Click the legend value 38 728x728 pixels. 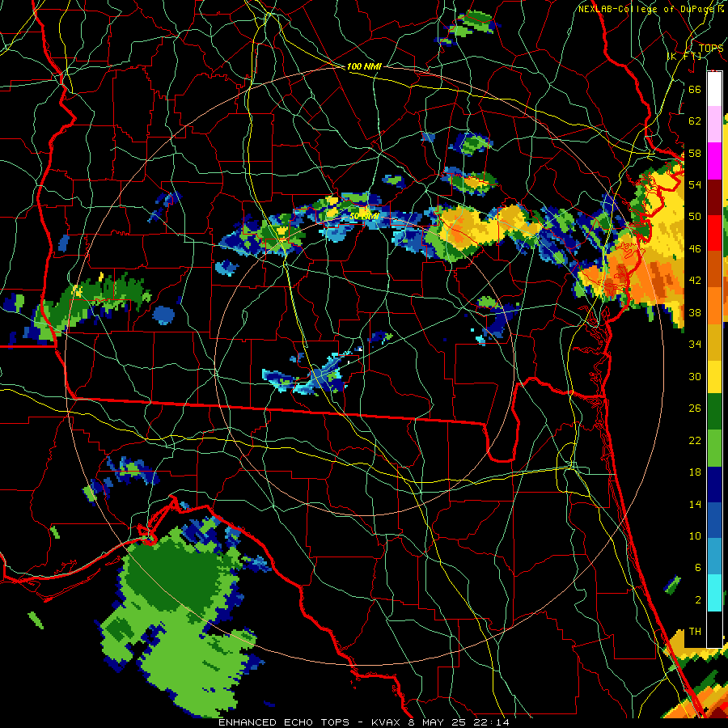click(695, 312)
